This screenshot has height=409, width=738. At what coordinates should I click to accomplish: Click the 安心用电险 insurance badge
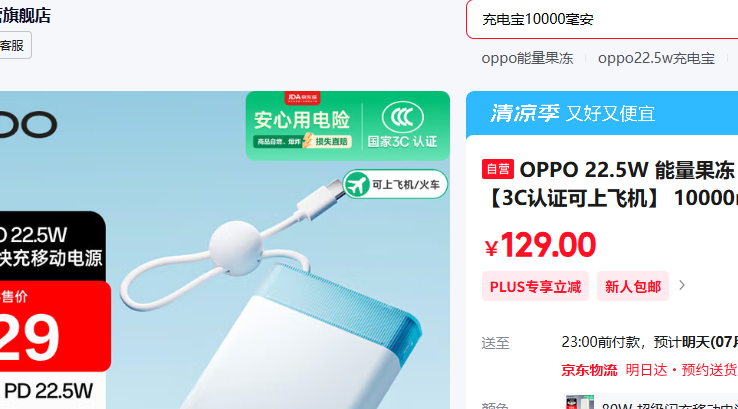(302, 128)
